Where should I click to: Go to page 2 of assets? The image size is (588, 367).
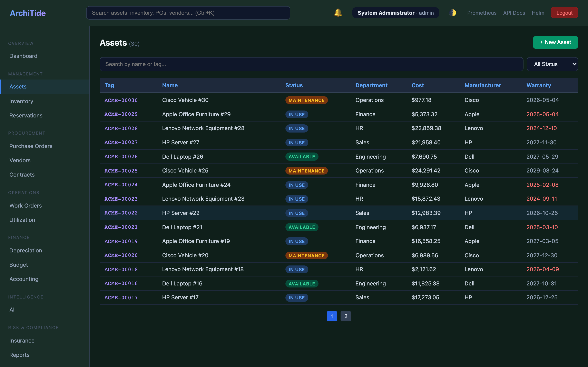(x=346, y=316)
